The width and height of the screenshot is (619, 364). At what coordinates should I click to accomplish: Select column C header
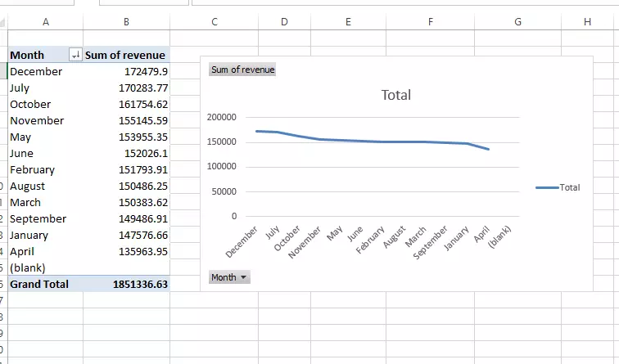click(215, 22)
